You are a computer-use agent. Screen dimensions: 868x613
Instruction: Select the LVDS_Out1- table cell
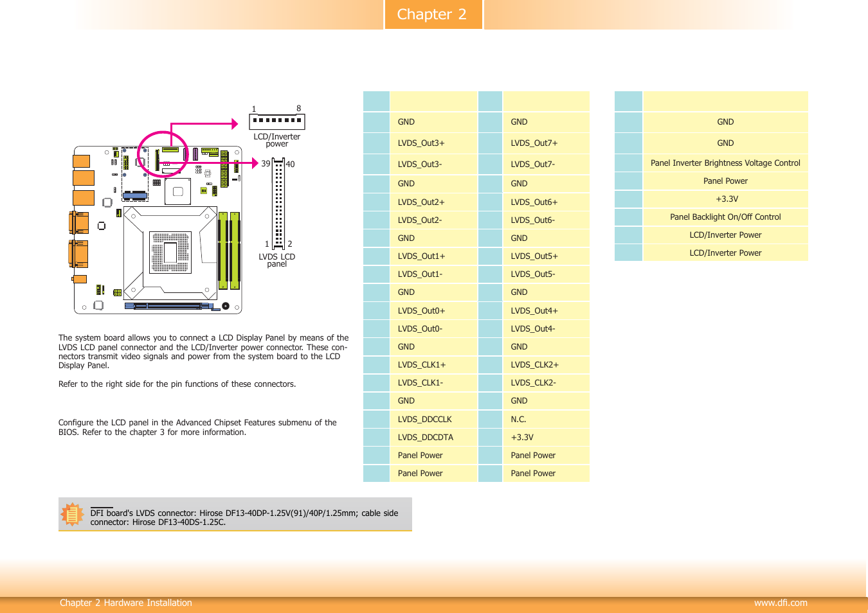[x=434, y=274]
